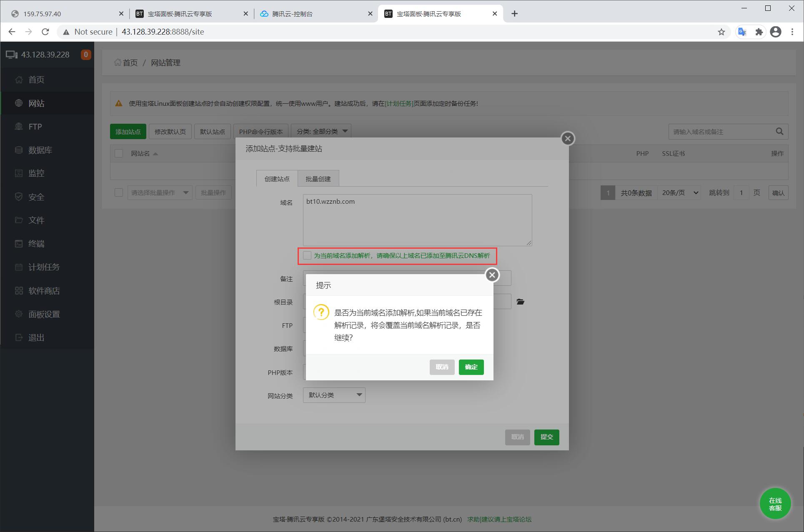
Task: Click the 退出 logout icon in sidebar
Action: (19, 337)
